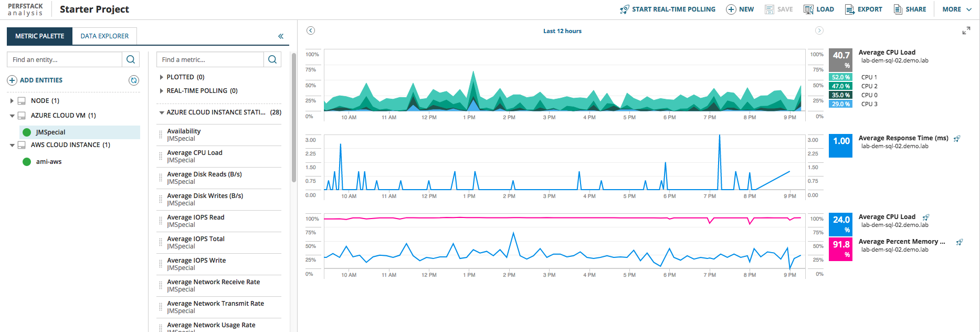The height and width of the screenshot is (332, 980).
Task: Click the Find an entity input field
Action: 65,59
